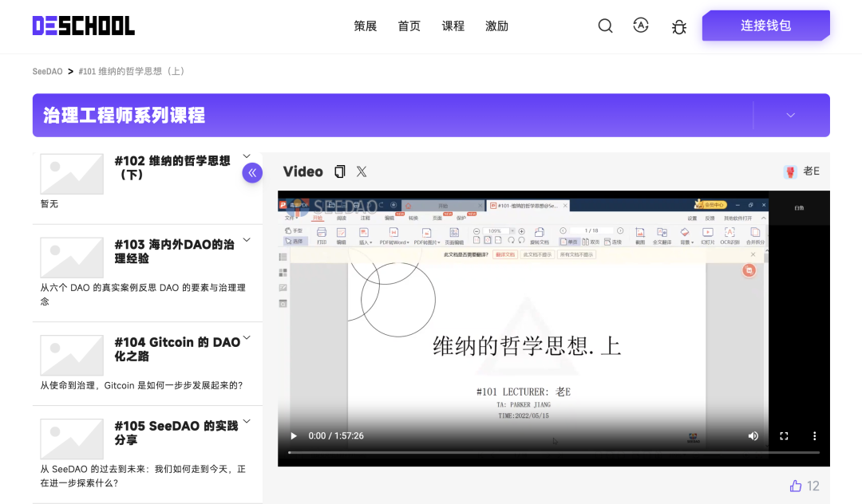The image size is (862, 504).
Task: Expand #104 Gitcoin chevron
Action: point(247,337)
